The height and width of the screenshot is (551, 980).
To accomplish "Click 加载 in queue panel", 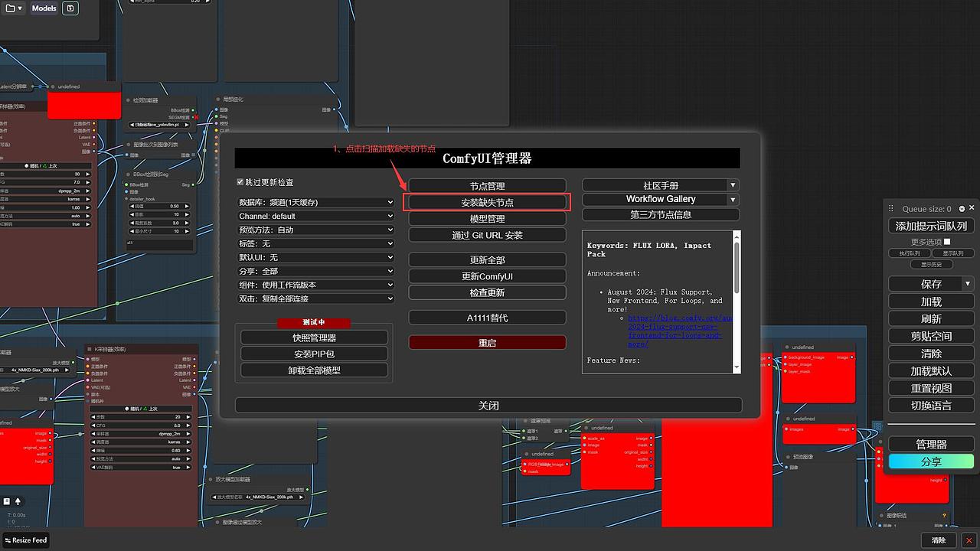I will (x=931, y=302).
